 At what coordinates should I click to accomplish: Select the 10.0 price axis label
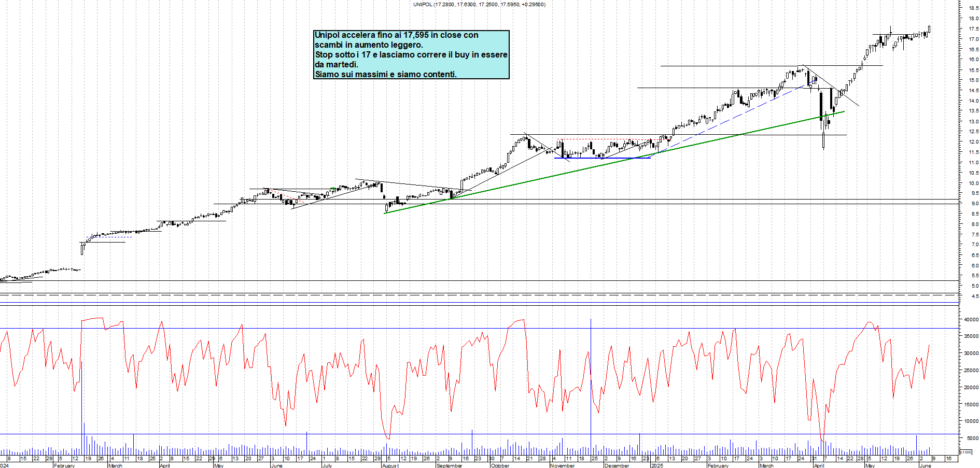tap(973, 183)
